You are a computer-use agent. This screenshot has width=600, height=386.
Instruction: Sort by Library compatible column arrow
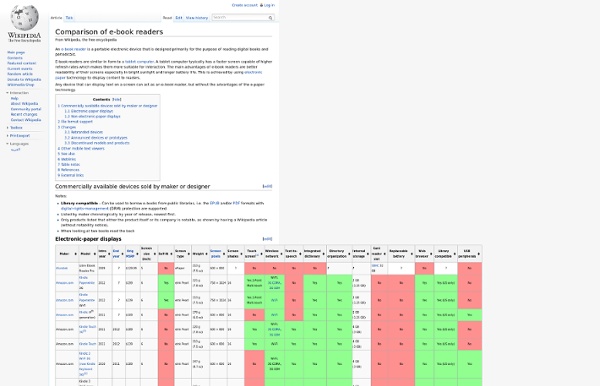(455, 254)
